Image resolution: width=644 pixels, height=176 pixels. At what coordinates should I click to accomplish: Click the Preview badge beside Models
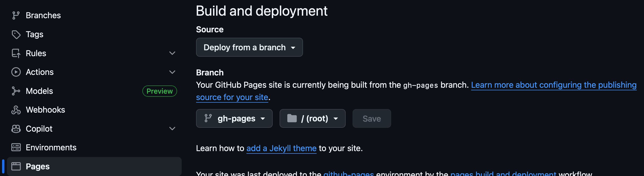160,91
